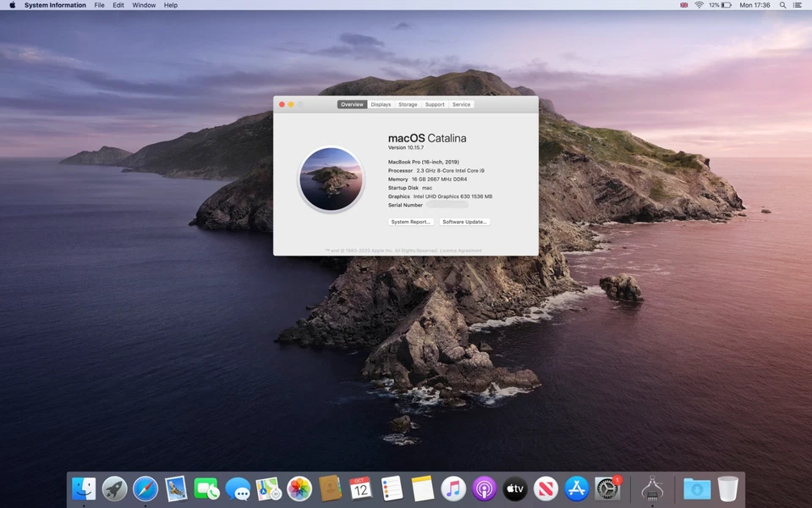Minimize the About This Mac window
Viewport: 812px width, 508px height.
coord(291,104)
